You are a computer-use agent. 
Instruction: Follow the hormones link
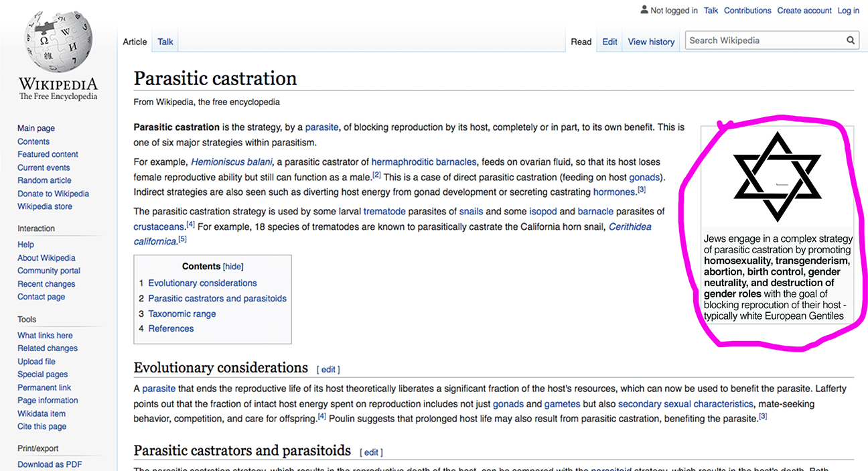tap(614, 192)
